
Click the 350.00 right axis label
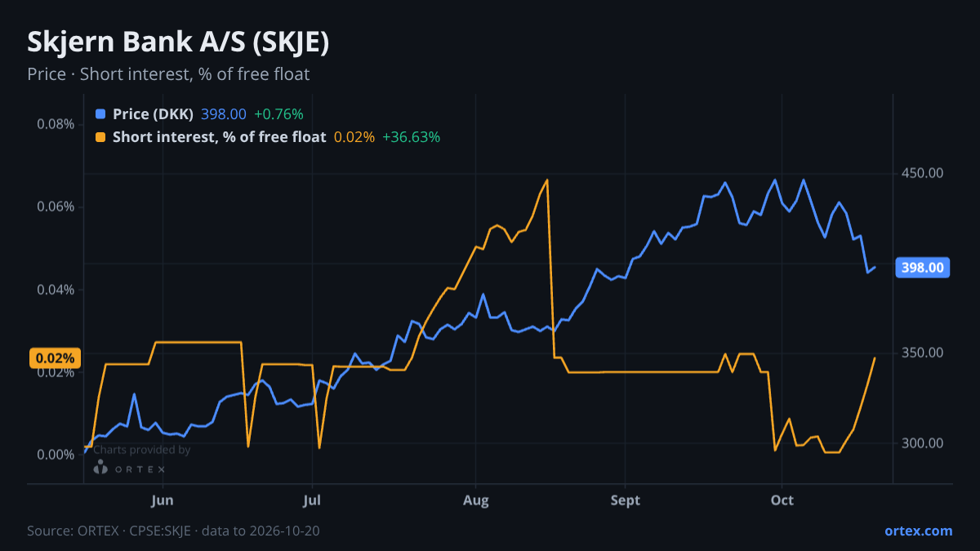click(x=923, y=353)
